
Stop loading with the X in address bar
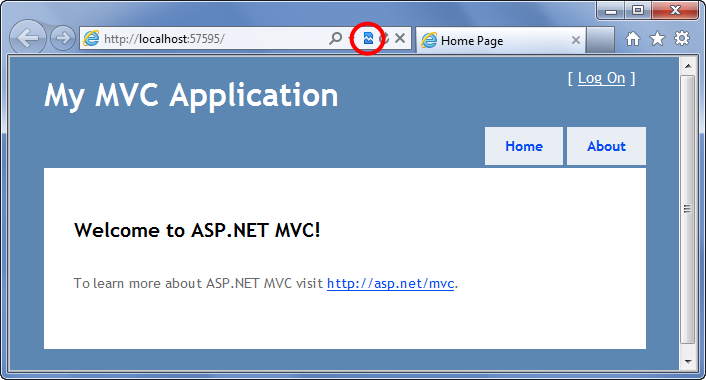tap(400, 38)
